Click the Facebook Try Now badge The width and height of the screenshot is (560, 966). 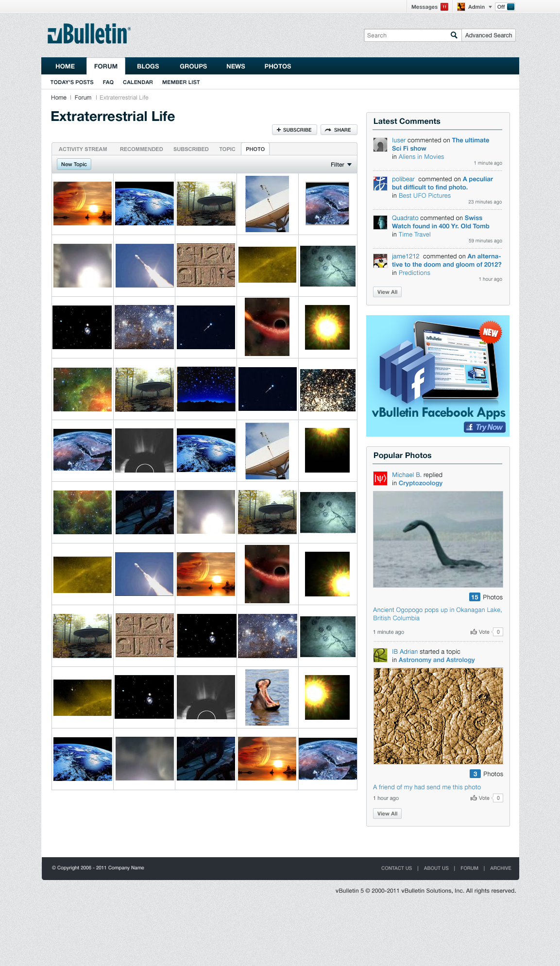coord(484,427)
